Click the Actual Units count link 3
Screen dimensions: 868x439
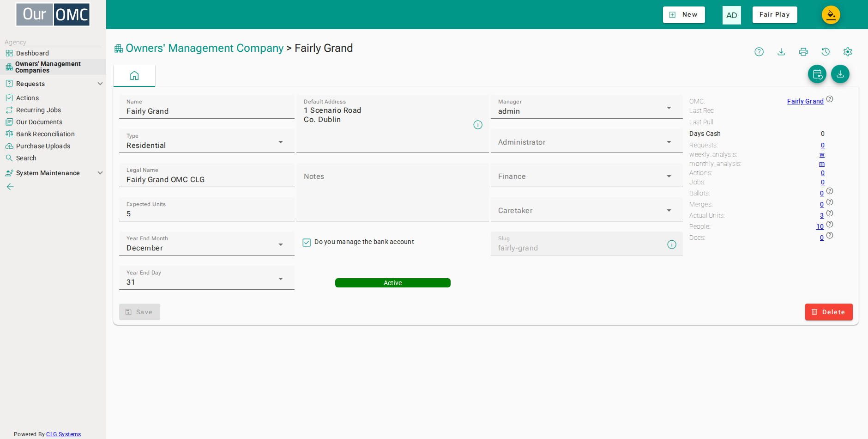tap(822, 215)
